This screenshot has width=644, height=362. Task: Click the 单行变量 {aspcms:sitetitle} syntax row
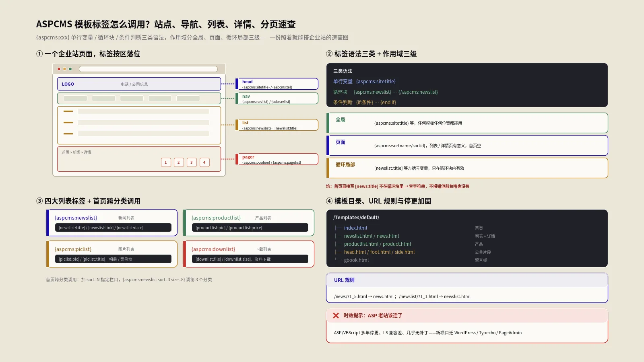click(x=364, y=82)
